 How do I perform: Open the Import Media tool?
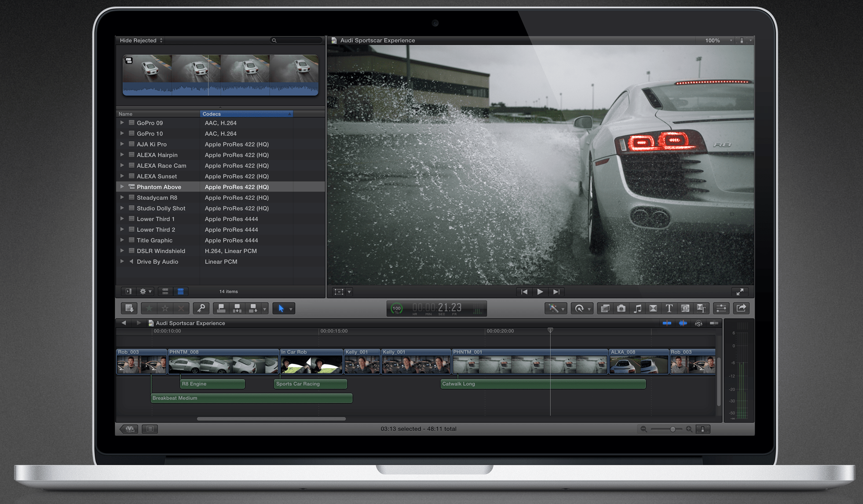(129, 308)
